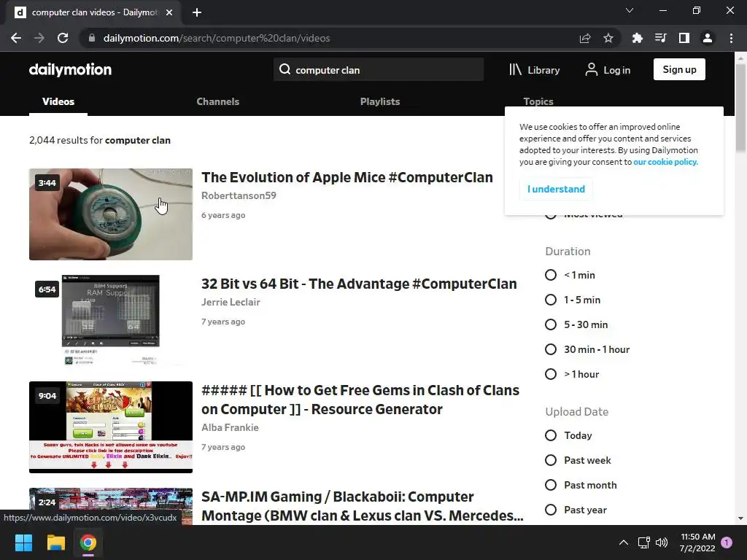Click the Clash of Clans video thumbnail
Viewport: 747px width, 560px height.
coord(111,427)
